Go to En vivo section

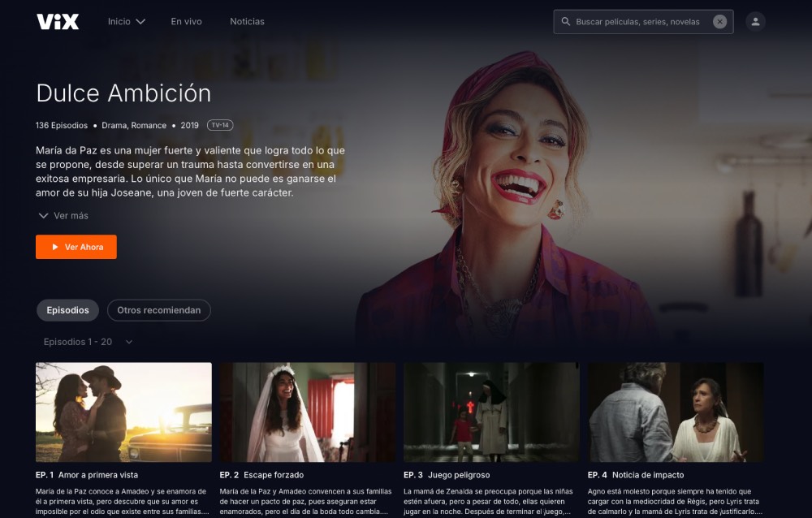pos(186,22)
